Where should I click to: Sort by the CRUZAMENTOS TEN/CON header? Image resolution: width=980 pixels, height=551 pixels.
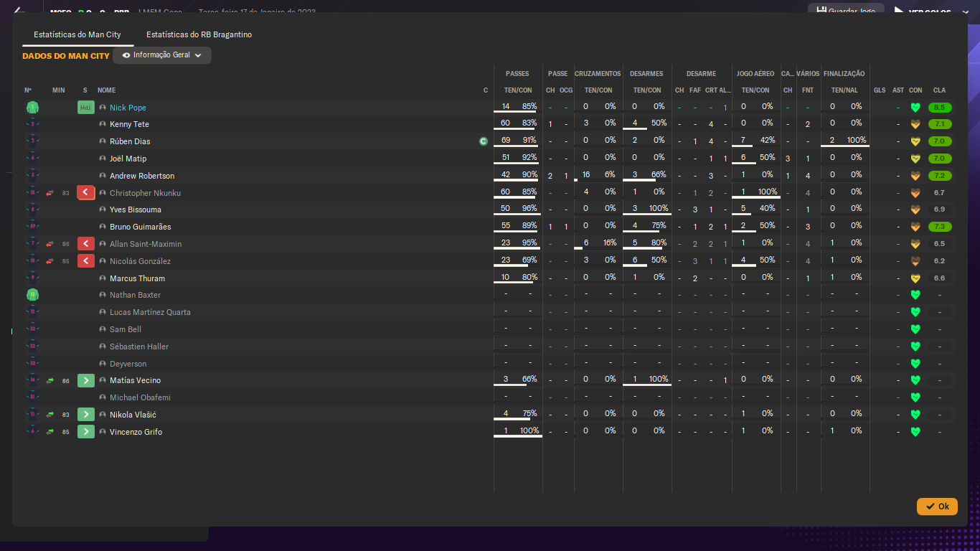(598, 90)
